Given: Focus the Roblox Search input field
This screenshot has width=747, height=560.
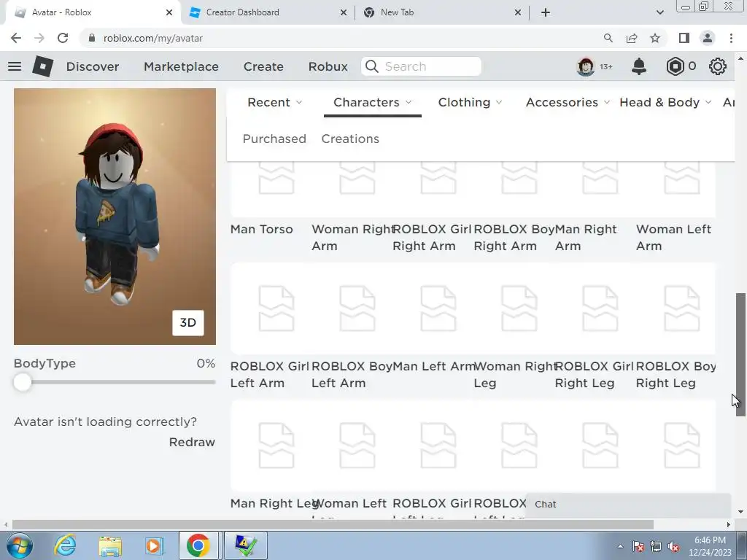Looking at the screenshot, I should tap(422, 66).
